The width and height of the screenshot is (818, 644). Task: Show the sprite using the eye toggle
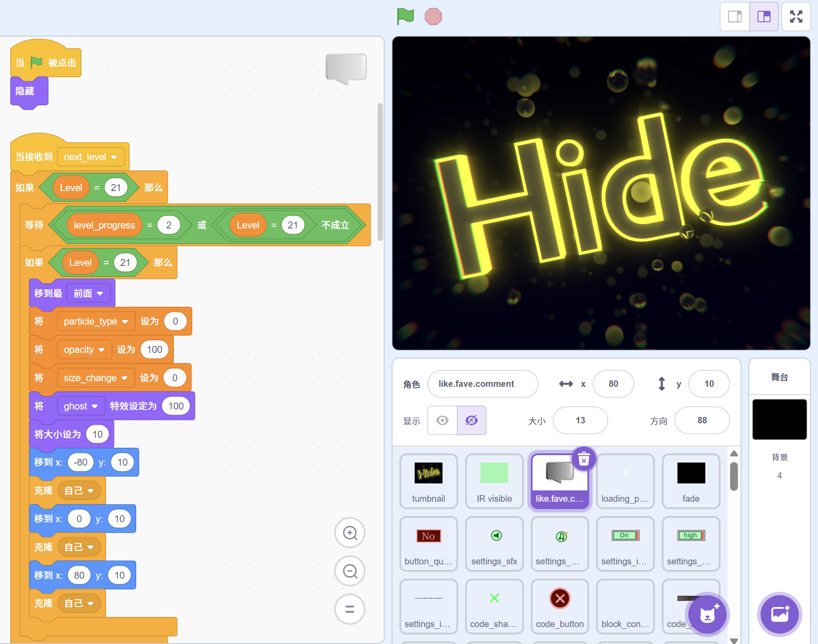coord(443,420)
